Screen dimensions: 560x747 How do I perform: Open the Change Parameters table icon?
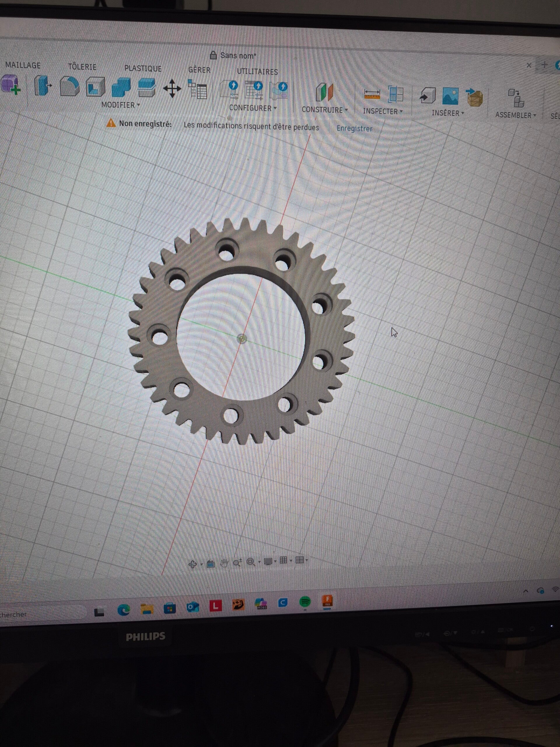(197, 89)
